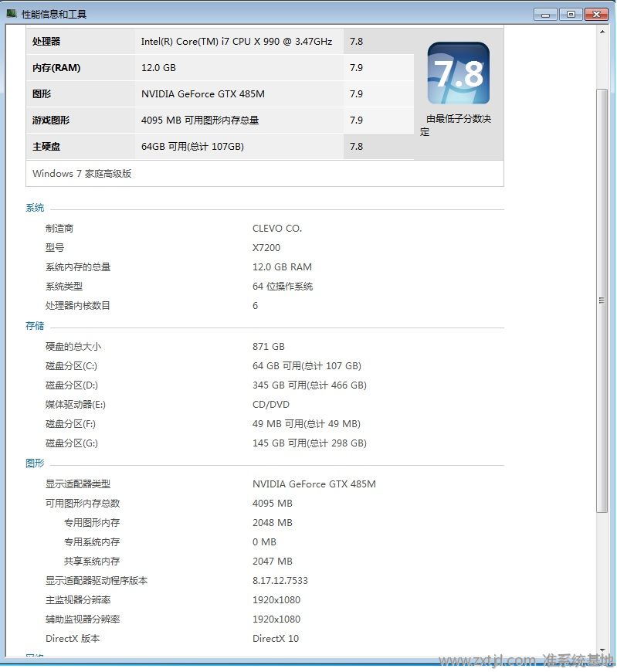
Task: Maximize the performance information window
Action: click(571, 14)
